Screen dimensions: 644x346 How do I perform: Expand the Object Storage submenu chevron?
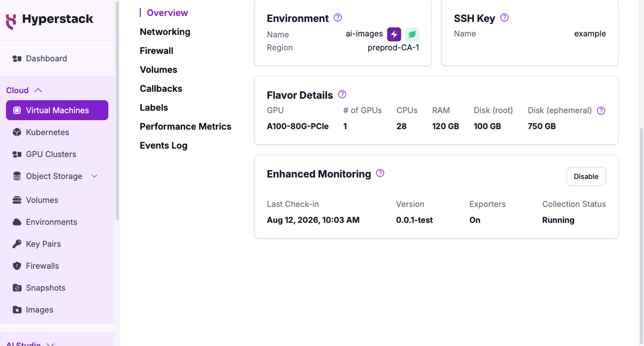[94, 176]
